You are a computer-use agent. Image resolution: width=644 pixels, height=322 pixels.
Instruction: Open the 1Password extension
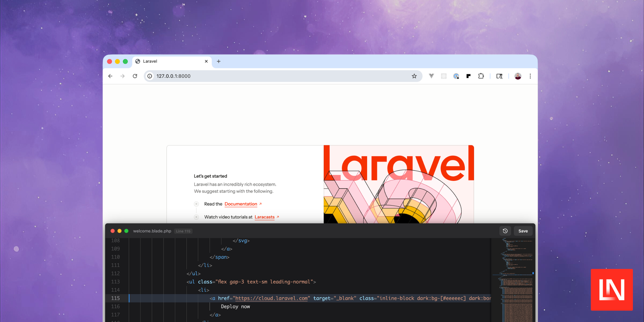tap(456, 76)
